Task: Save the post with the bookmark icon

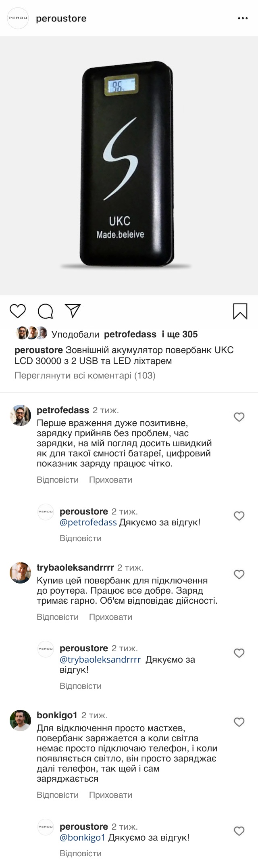Action: 240,312
